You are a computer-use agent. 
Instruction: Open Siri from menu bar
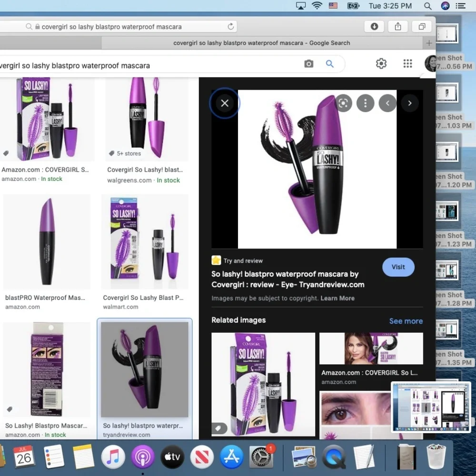coord(445,6)
